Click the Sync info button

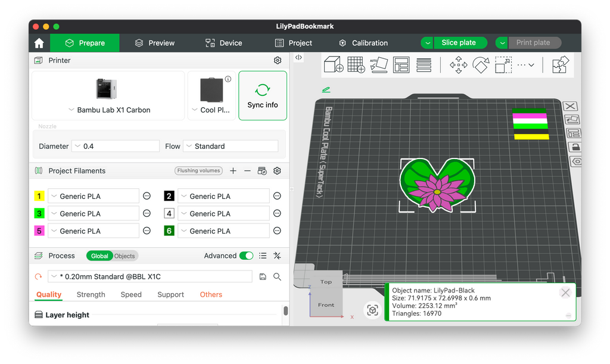click(x=263, y=96)
